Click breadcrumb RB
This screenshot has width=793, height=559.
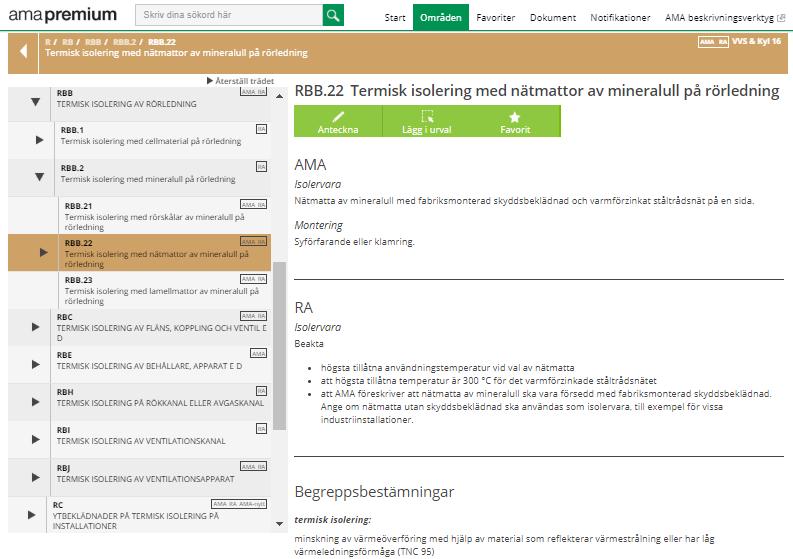point(67,42)
